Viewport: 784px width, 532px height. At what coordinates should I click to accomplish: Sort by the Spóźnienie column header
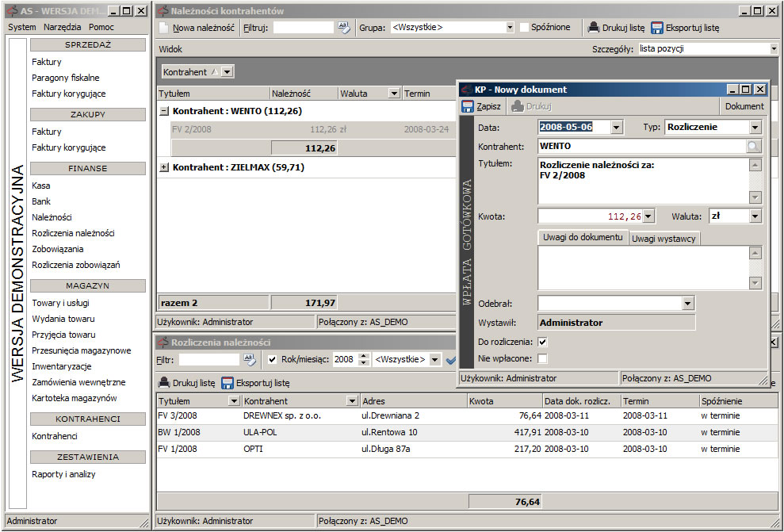(x=739, y=401)
